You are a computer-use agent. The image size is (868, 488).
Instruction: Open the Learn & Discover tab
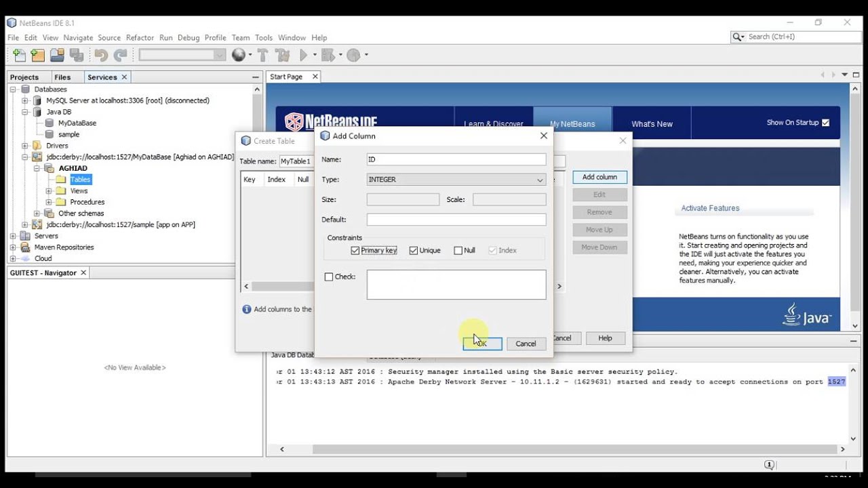494,124
